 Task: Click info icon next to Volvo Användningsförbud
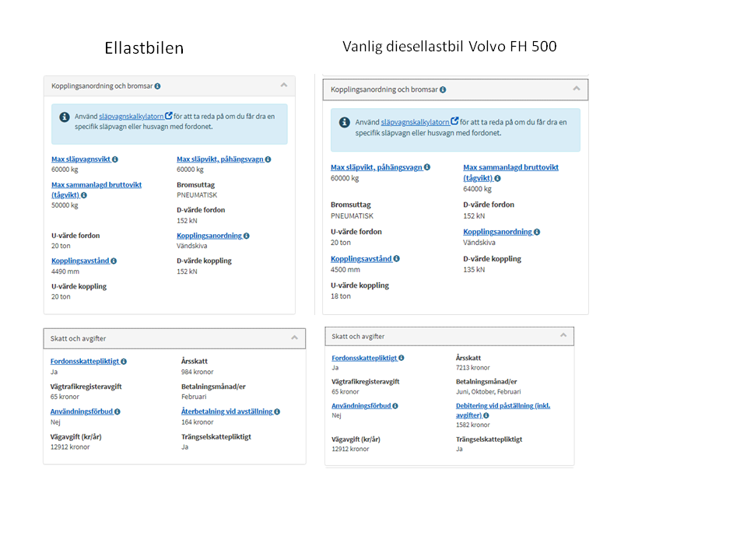pyautogui.click(x=395, y=406)
